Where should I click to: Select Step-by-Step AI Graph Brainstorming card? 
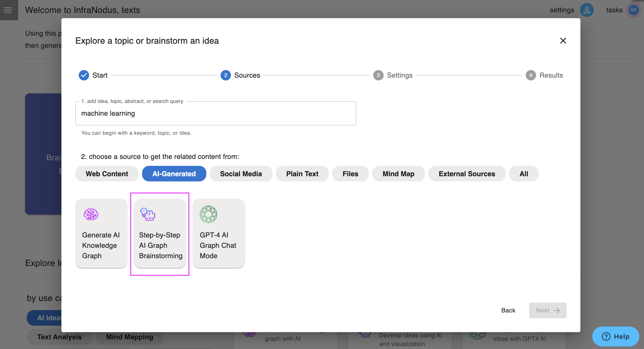pos(160,233)
